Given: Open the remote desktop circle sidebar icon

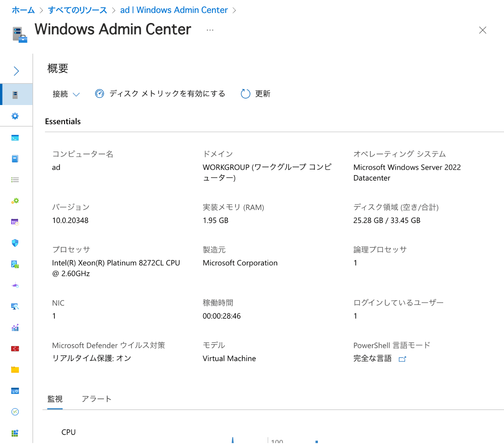Looking at the screenshot, I should point(15,412).
